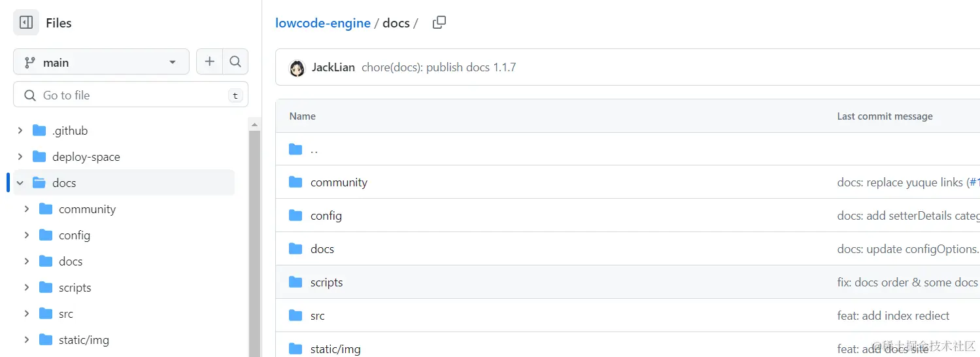Expand the community folder in sidebar
980x357 pixels.
(x=27, y=209)
